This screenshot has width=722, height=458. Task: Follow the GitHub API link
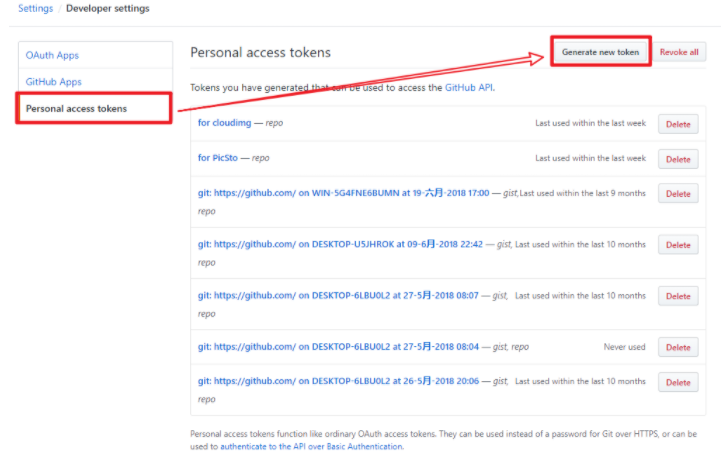click(x=469, y=87)
